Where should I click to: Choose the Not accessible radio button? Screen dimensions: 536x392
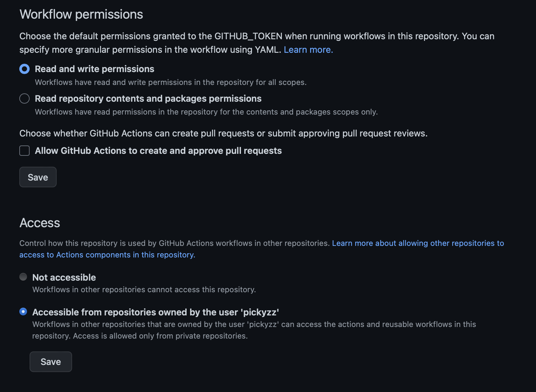point(23,277)
